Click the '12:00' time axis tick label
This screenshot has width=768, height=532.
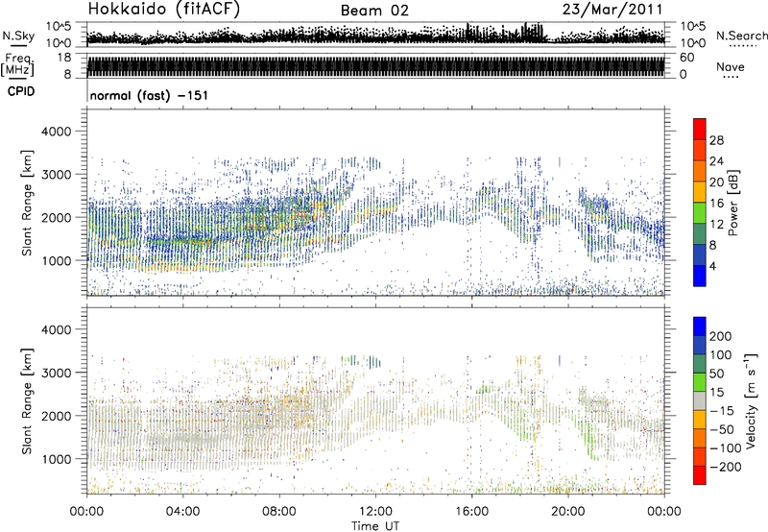(x=375, y=512)
